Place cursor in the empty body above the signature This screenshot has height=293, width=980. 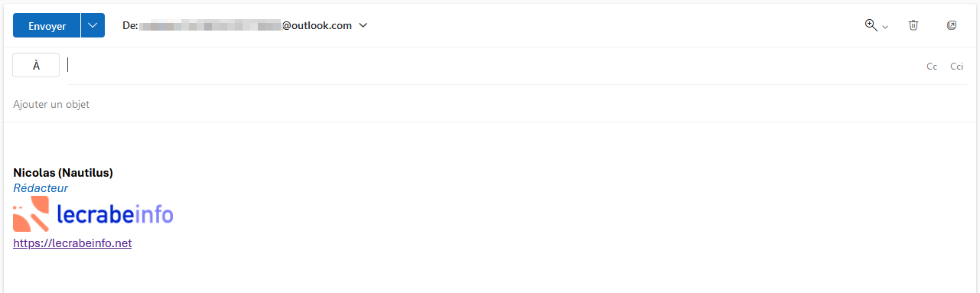(490, 143)
